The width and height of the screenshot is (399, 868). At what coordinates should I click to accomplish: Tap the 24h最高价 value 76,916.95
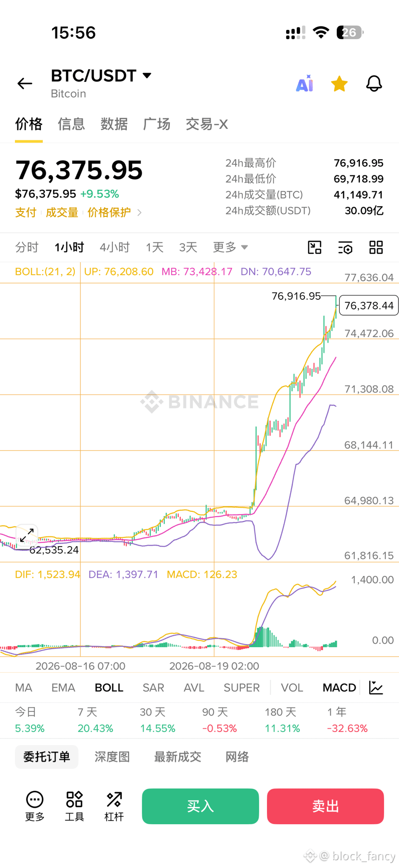pos(359,163)
